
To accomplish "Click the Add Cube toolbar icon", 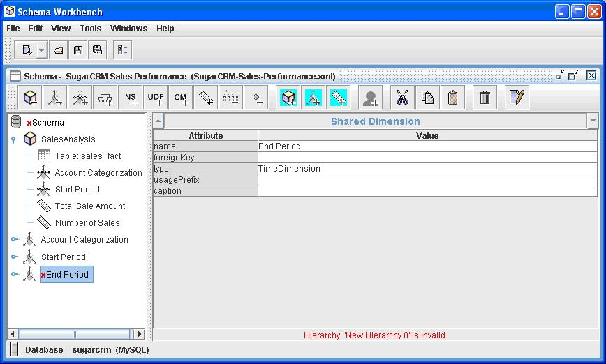I will pos(30,98).
